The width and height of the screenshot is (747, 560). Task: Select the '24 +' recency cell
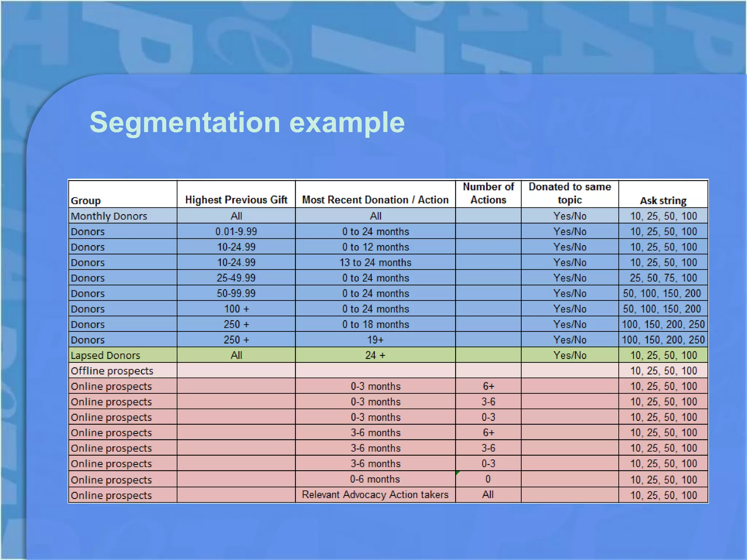[x=376, y=355]
